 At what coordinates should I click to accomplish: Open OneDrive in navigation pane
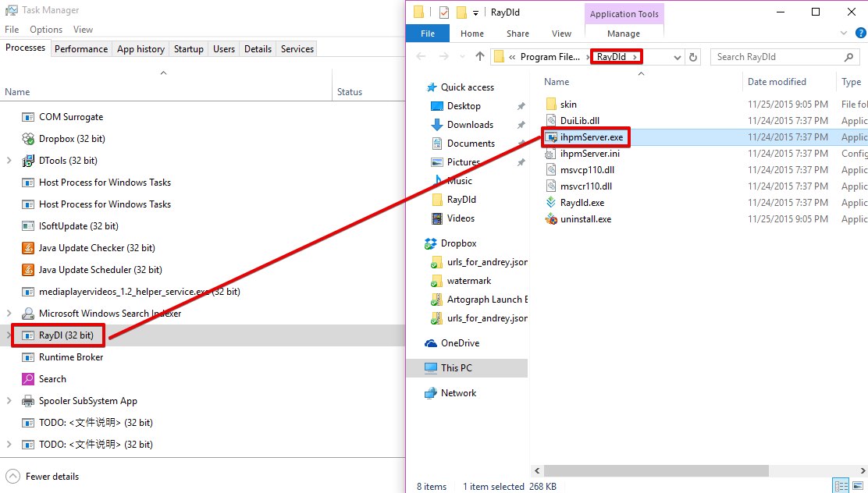(460, 343)
